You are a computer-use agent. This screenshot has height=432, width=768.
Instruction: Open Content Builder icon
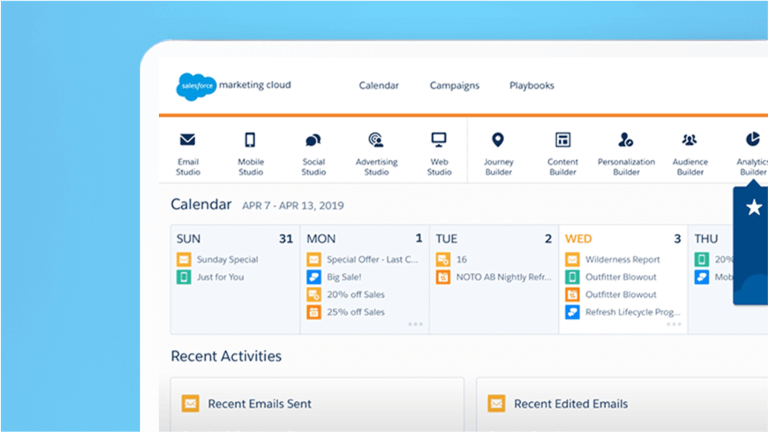[562, 141]
